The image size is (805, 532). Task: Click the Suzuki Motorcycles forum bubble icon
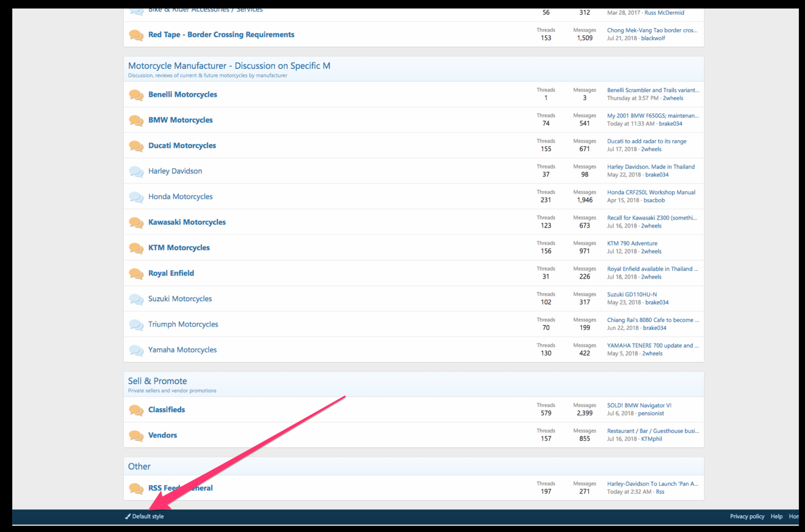pyautogui.click(x=136, y=299)
